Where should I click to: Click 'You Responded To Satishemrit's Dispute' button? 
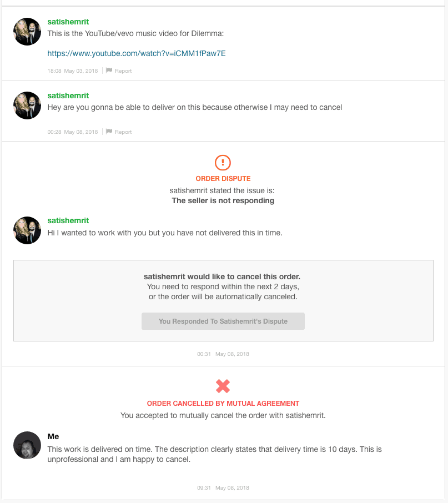point(223,321)
